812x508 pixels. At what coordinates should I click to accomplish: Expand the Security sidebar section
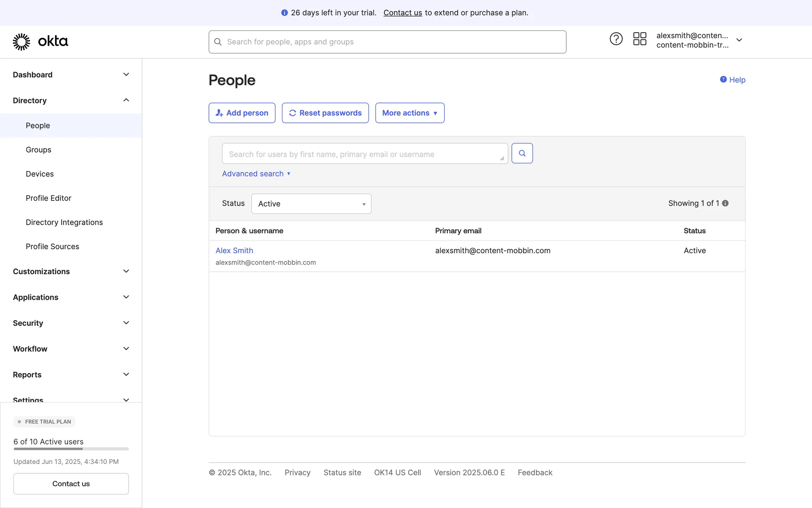(126, 323)
